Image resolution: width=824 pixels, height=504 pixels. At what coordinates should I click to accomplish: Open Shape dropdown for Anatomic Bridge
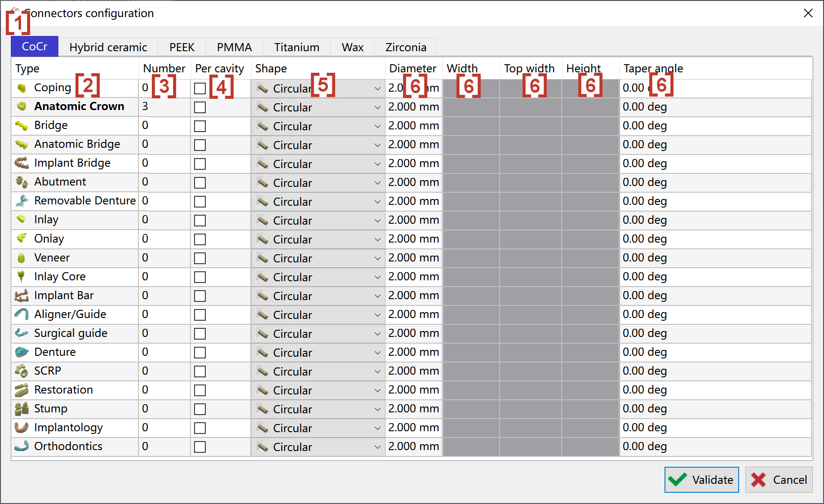click(x=318, y=145)
